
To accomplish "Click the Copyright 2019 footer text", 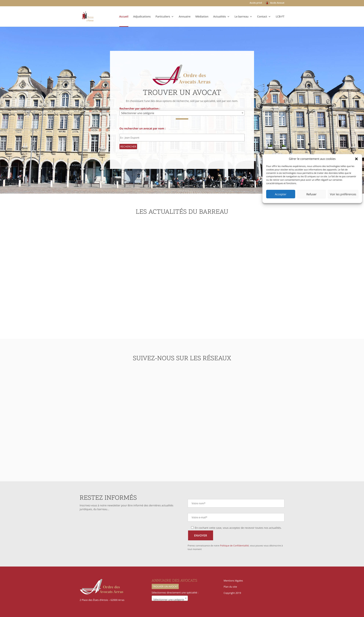I will point(232,593).
